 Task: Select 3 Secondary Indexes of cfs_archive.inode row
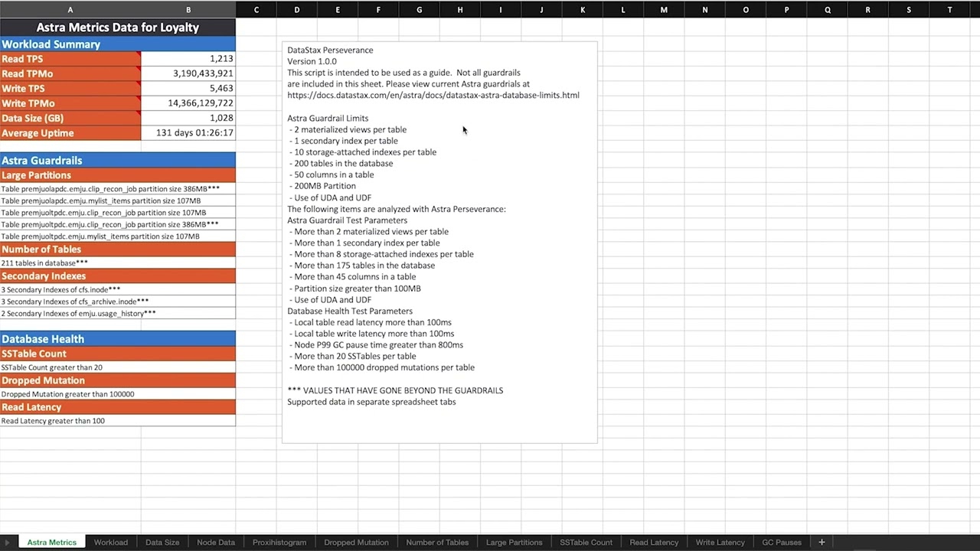118,302
